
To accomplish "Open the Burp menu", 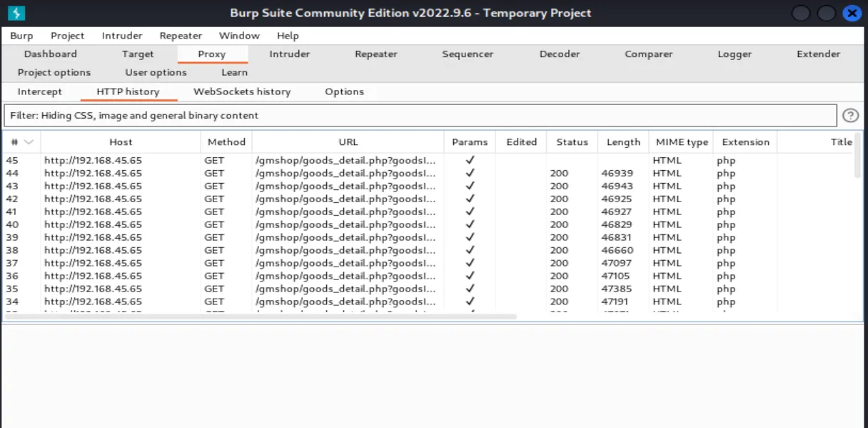I will [21, 36].
